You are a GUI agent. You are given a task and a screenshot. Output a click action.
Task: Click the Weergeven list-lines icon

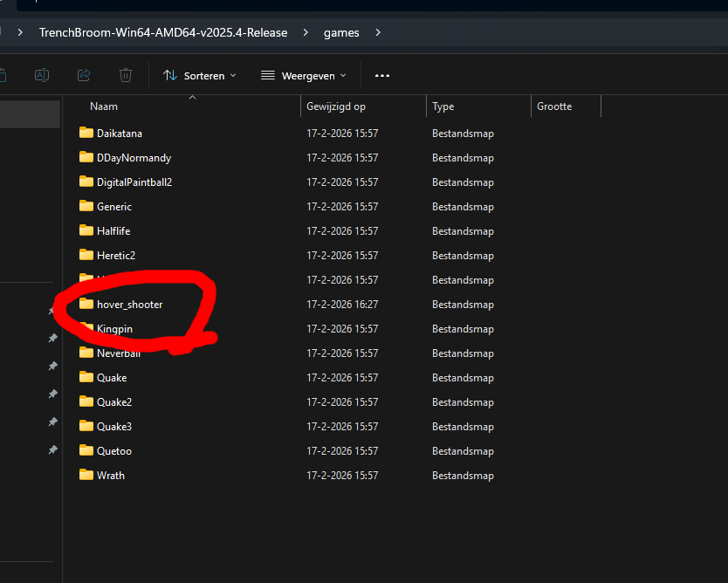click(x=267, y=75)
